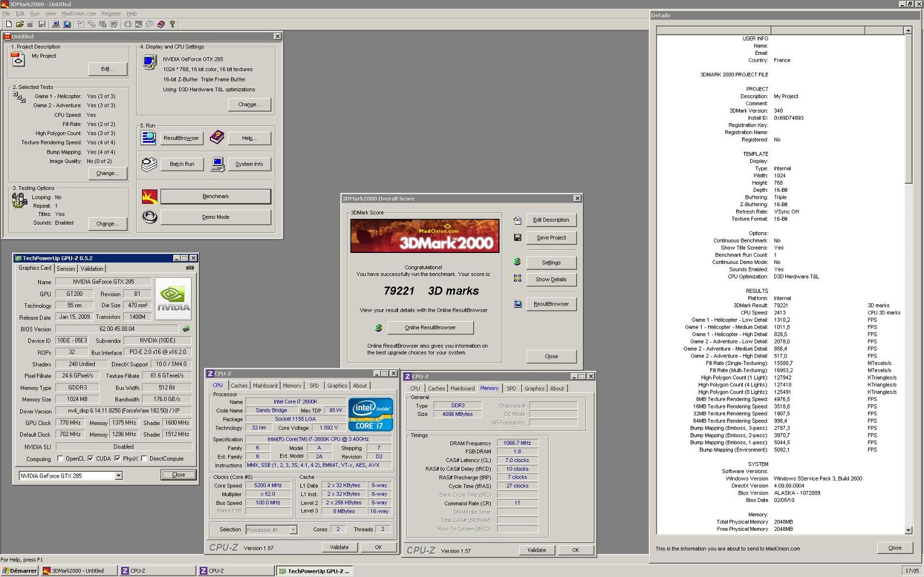The width and height of the screenshot is (924, 577).
Task: Click the Show Details icon in score dialog
Action: coord(517,278)
